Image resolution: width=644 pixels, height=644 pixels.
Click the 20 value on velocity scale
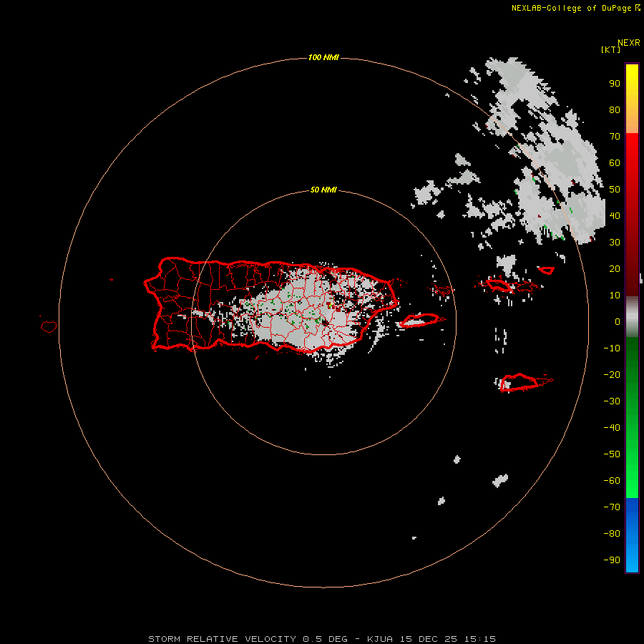tap(615, 268)
